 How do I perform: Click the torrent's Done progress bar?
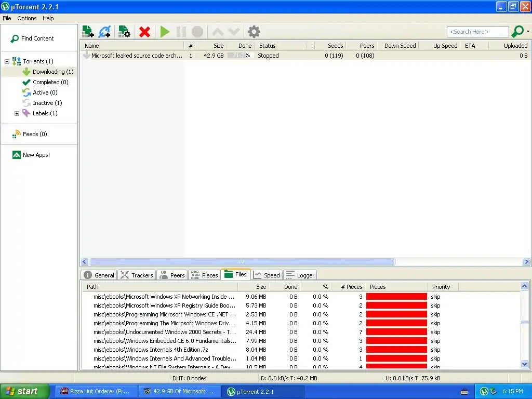(x=240, y=55)
